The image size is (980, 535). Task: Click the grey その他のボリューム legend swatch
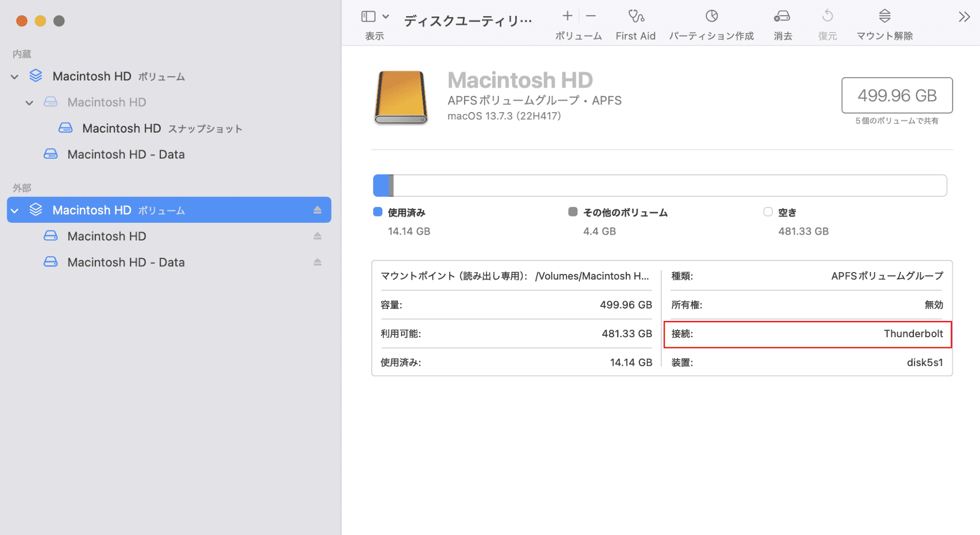[573, 212]
